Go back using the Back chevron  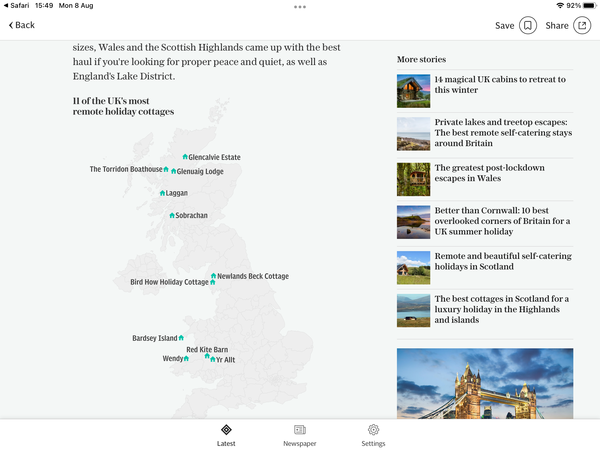(21, 25)
